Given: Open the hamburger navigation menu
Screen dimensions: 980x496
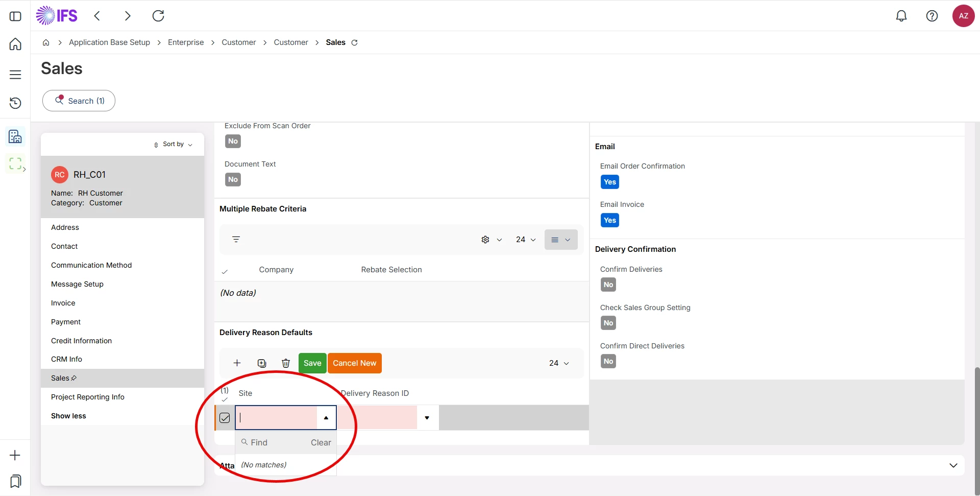Looking at the screenshot, I should (x=15, y=75).
